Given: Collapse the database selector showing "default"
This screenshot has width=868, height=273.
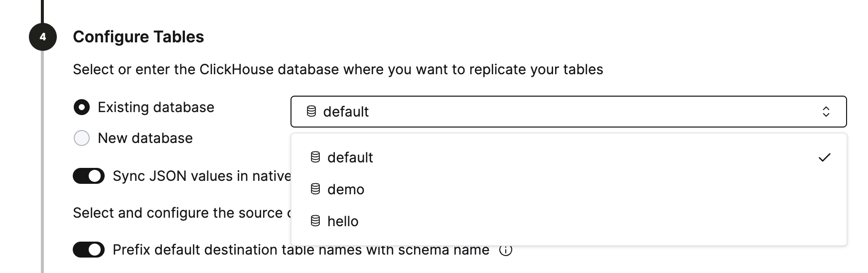Looking at the screenshot, I should [x=568, y=112].
